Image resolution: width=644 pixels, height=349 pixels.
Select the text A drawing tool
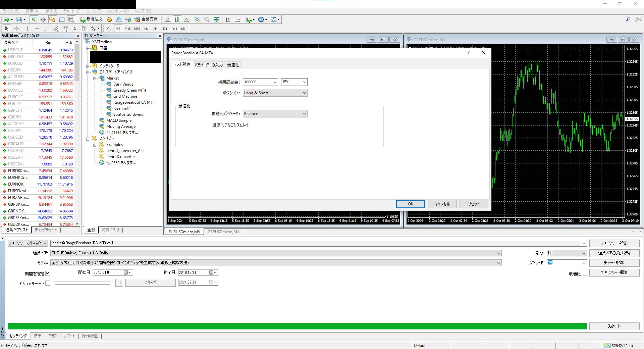(75, 29)
